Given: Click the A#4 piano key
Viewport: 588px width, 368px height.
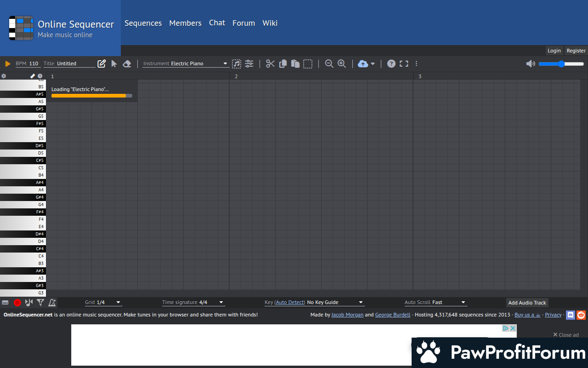Looking at the screenshot, I should pos(23,183).
